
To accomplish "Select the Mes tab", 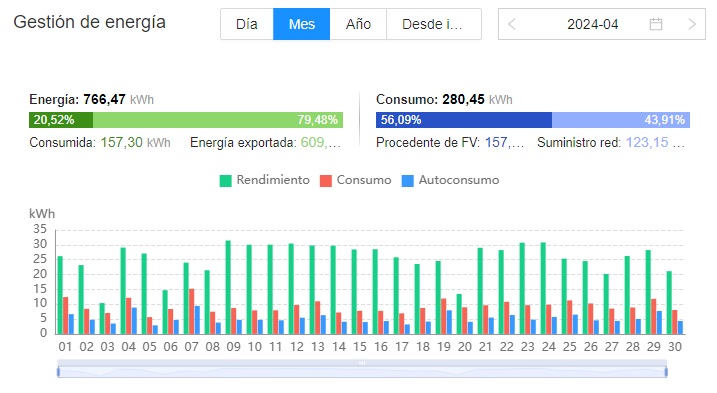I will (x=301, y=24).
